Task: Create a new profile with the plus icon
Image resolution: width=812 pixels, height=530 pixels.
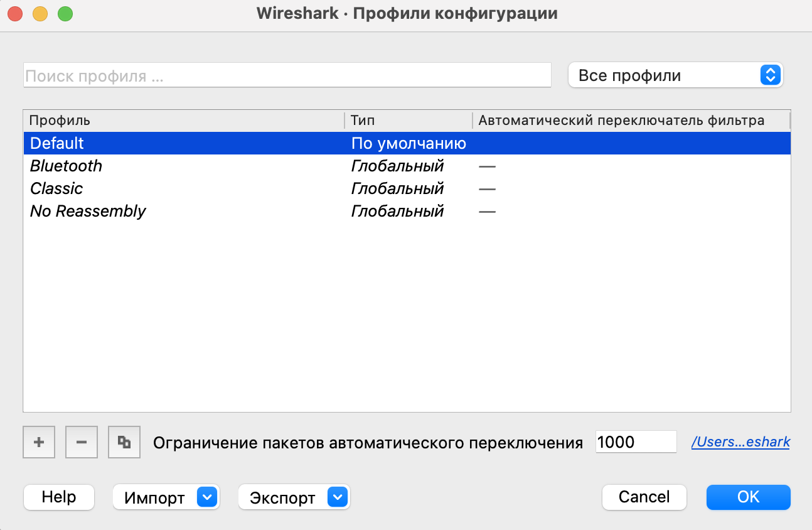Action: (38, 441)
